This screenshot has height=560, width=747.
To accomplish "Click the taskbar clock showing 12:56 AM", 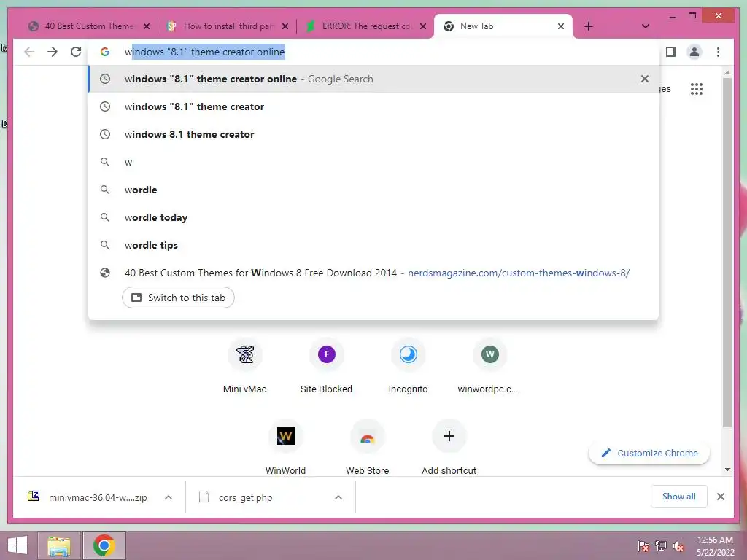I will tap(715, 546).
